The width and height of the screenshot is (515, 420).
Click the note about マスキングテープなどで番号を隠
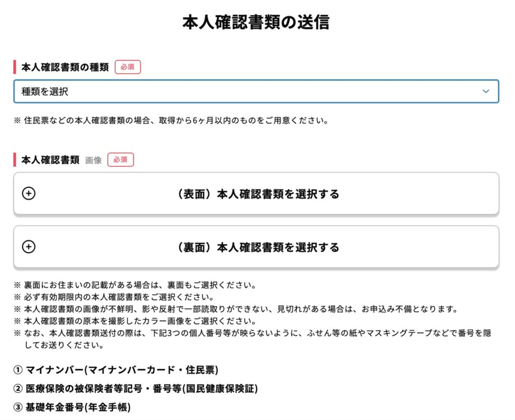coord(252,339)
